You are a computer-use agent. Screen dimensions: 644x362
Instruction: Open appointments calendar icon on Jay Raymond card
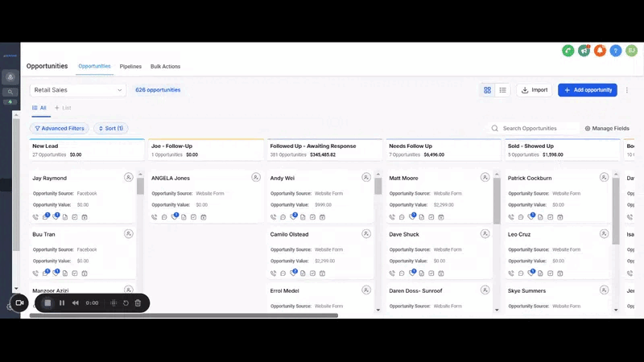pyautogui.click(x=85, y=217)
